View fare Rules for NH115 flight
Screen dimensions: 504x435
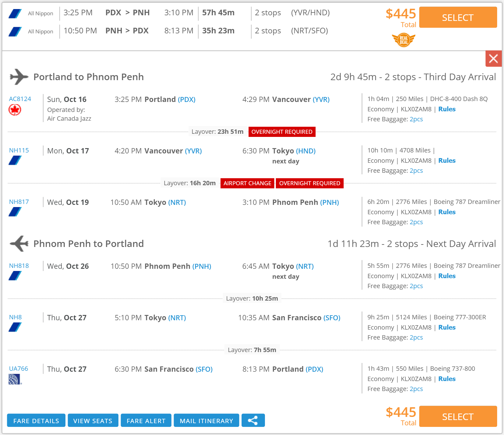(x=447, y=161)
